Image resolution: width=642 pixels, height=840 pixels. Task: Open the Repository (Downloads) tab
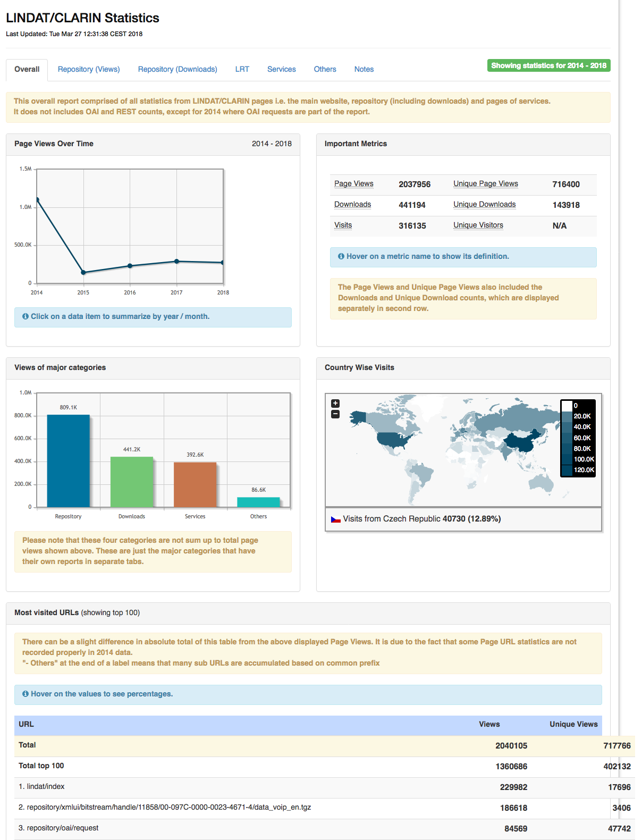[x=178, y=70]
